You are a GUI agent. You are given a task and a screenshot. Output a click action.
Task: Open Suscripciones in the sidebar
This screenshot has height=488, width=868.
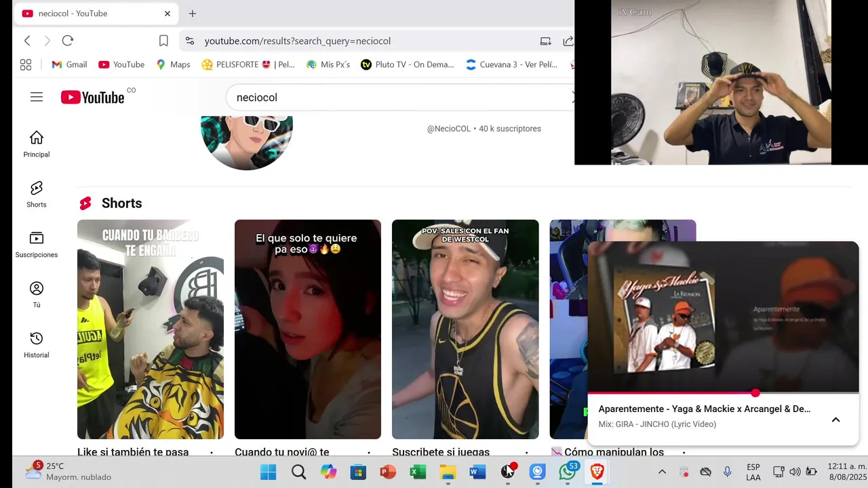click(x=37, y=245)
